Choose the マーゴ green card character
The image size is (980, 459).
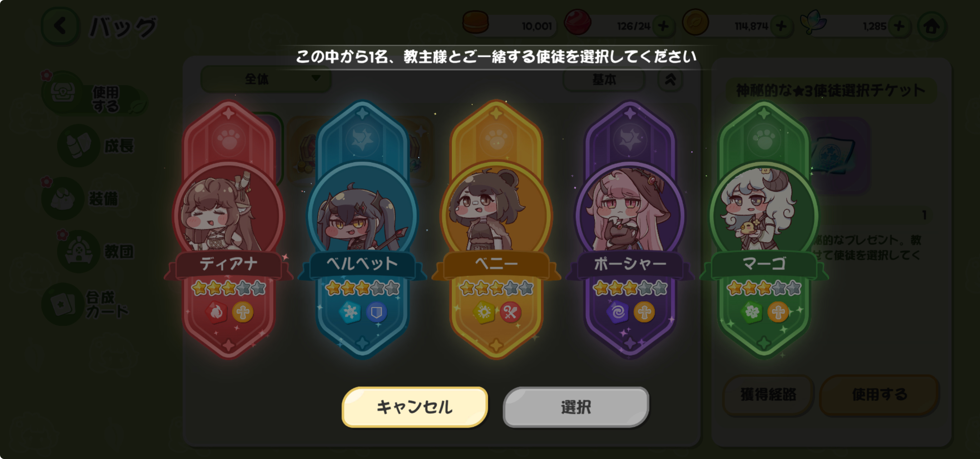[x=764, y=214]
